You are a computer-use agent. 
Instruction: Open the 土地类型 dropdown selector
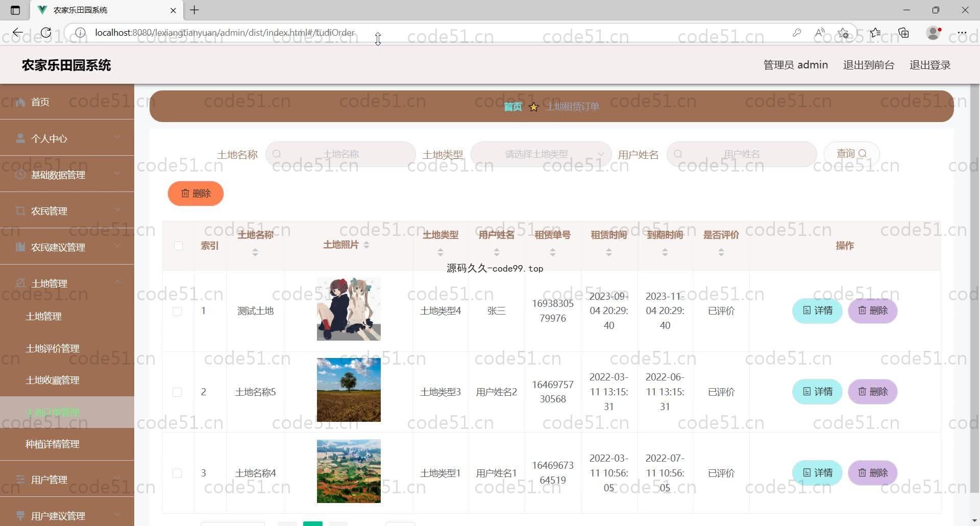541,154
